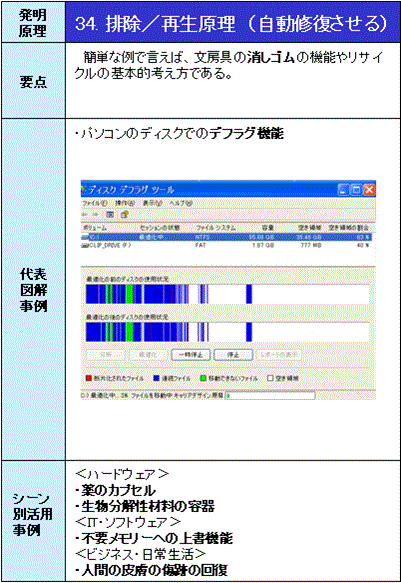This screenshot has width=401, height=583.
Task: Open the 表示 menu
Action: 152,203
